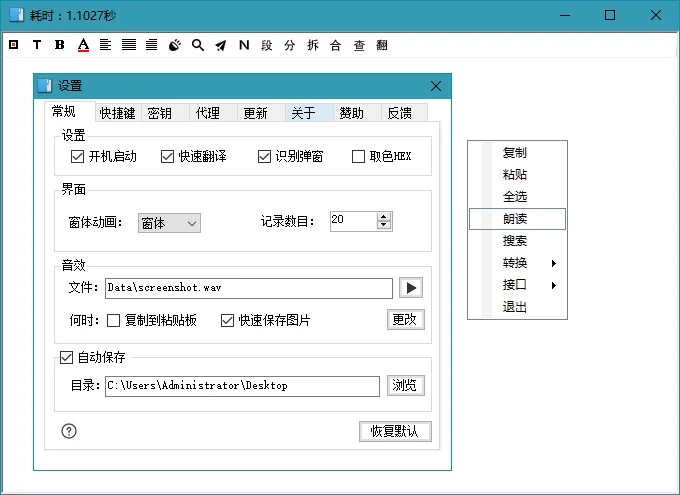Click the 翻 translate toolbar icon

click(382, 45)
